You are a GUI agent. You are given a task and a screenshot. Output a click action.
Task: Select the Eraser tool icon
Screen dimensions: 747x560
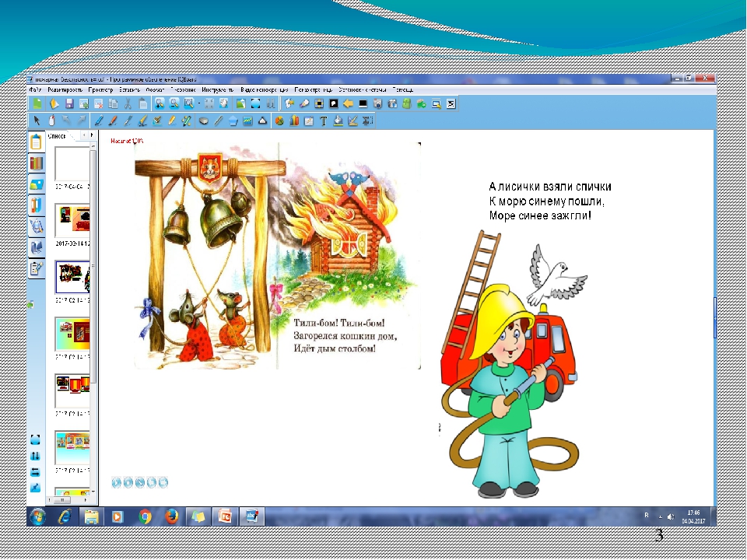(203, 121)
